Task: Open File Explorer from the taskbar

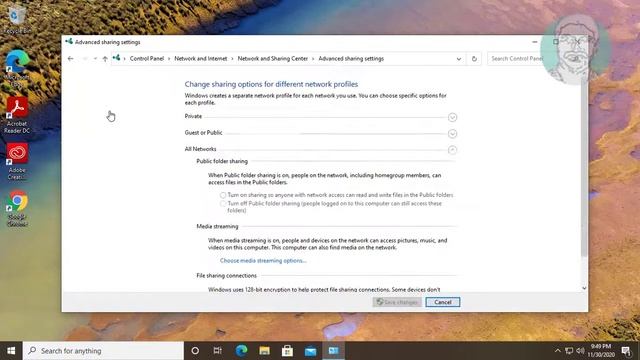Action: 264,351
